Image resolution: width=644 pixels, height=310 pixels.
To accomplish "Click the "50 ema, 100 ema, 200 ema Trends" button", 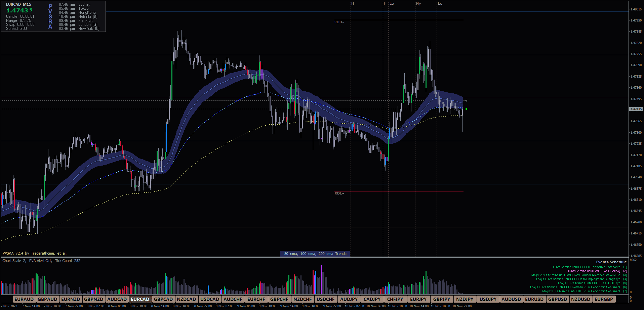I will pos(315,254).
